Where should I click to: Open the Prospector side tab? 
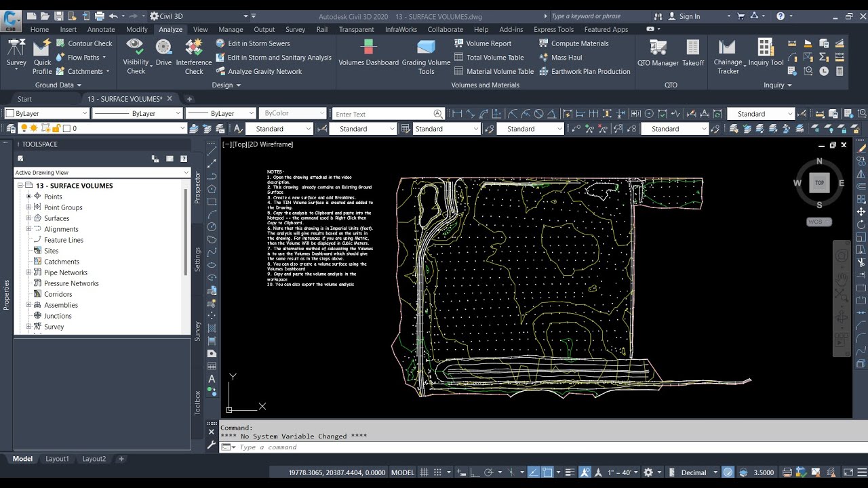[198, 188]
